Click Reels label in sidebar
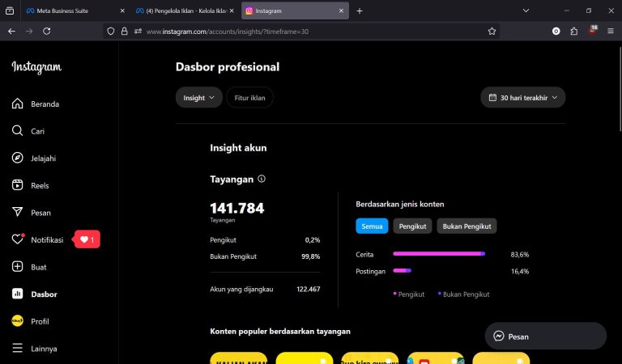 (x=40, y=185)
